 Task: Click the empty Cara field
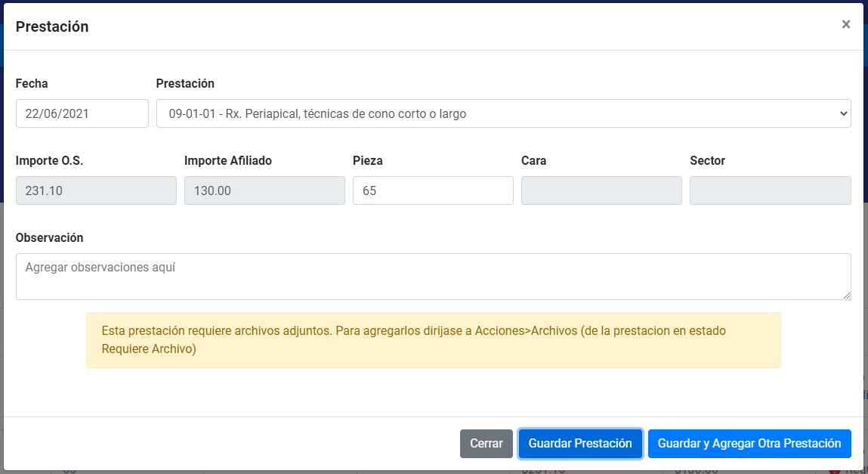601,191
